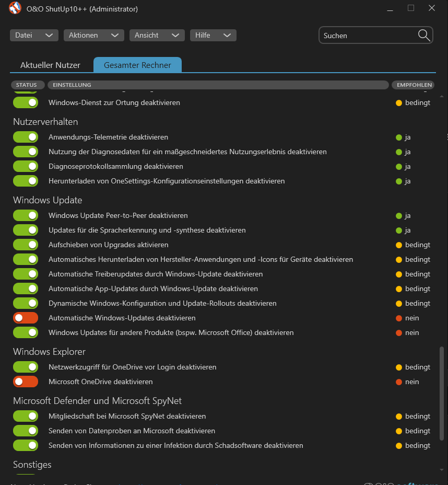This screenshot has height=485, width=448.
Task: Toggle OneSettings-Konfigurationseinstellungen switch
Action: tap(26, 181)
